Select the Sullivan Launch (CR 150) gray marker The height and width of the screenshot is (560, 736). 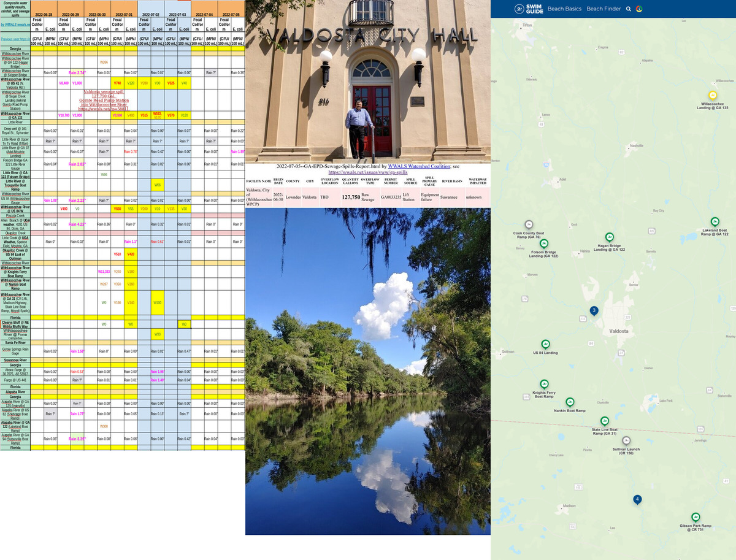(626, 440)
